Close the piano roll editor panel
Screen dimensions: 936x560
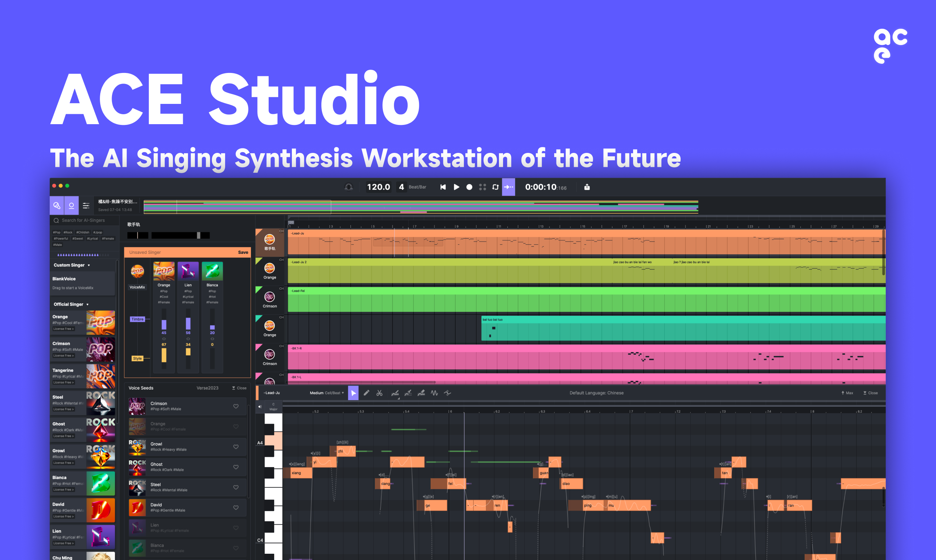click(x=870, y=393)
